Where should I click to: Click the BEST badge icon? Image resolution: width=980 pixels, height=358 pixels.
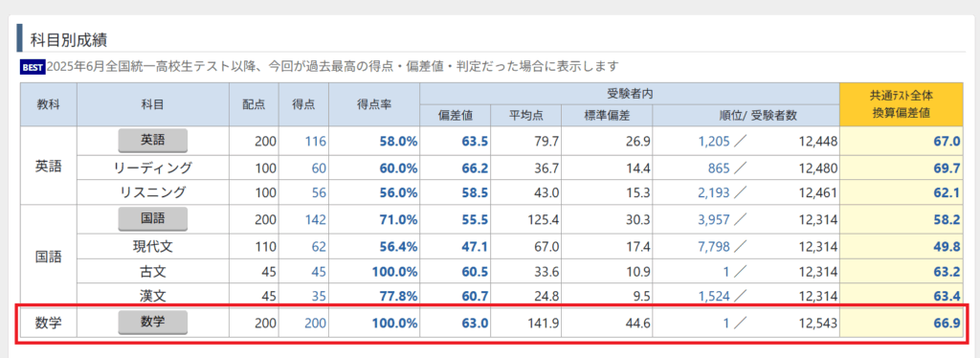(x=33, y=66)
